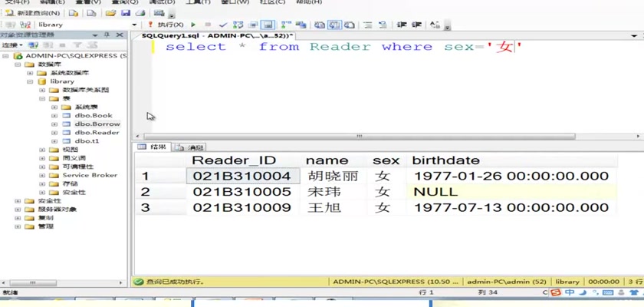Click the Object Explorer horizontal scrollbar

pos(33,282)
